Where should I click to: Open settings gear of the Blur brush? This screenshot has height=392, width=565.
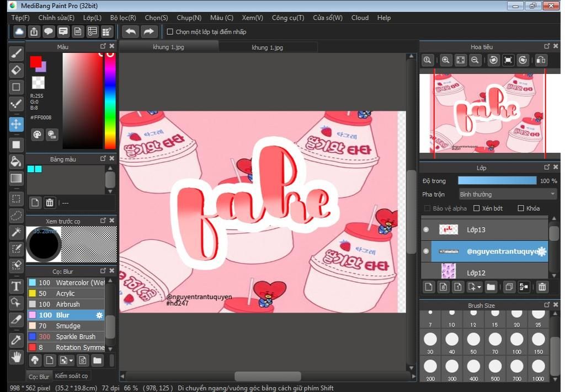point(99,315)
